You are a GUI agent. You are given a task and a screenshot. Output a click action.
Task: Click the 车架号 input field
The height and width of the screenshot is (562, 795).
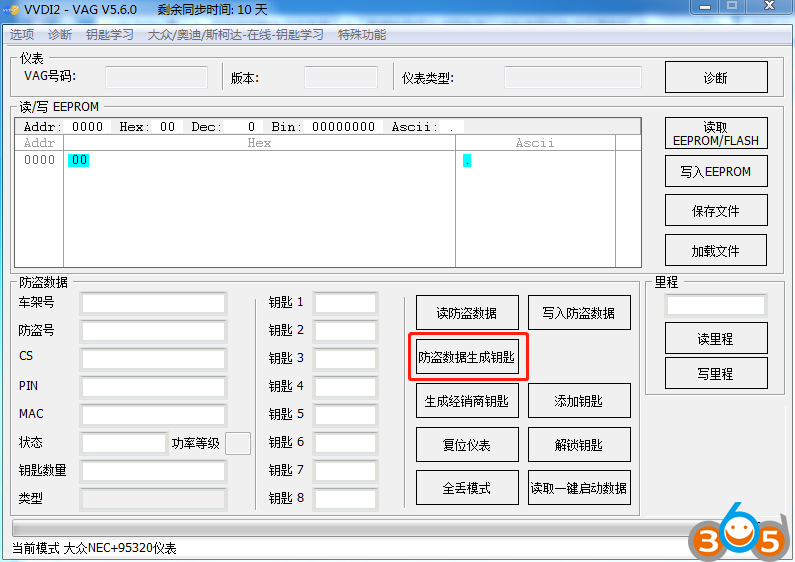[x=153, y=303]
